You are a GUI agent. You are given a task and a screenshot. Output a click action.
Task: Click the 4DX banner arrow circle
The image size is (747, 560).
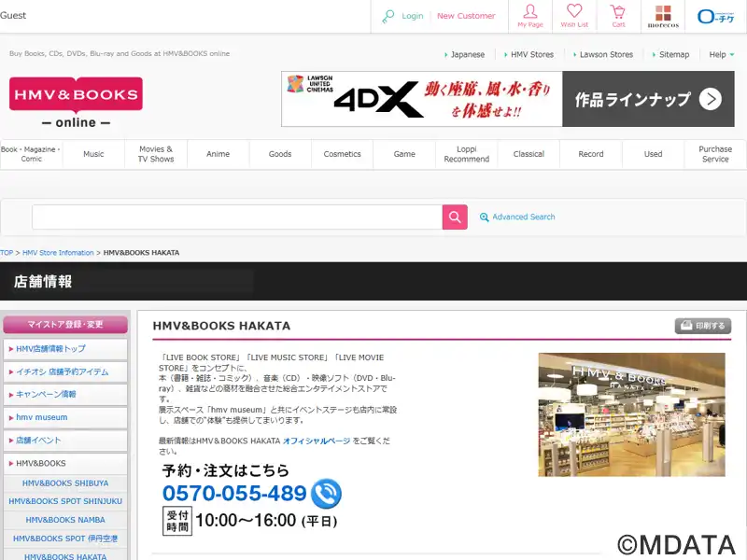(x=711, y=99)
